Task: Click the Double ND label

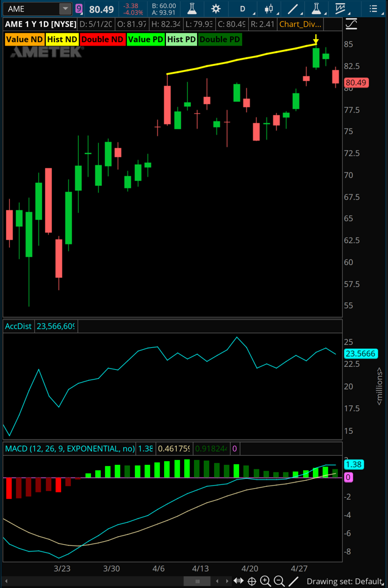Action: (x=102, y=40)
